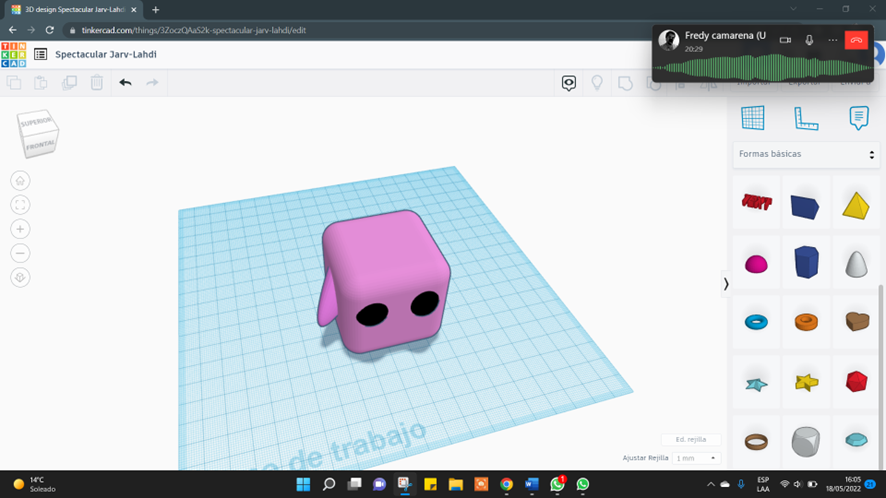Select the pink ear shape on cube side
Screen dimensions: 886x498
click(328, 300)
